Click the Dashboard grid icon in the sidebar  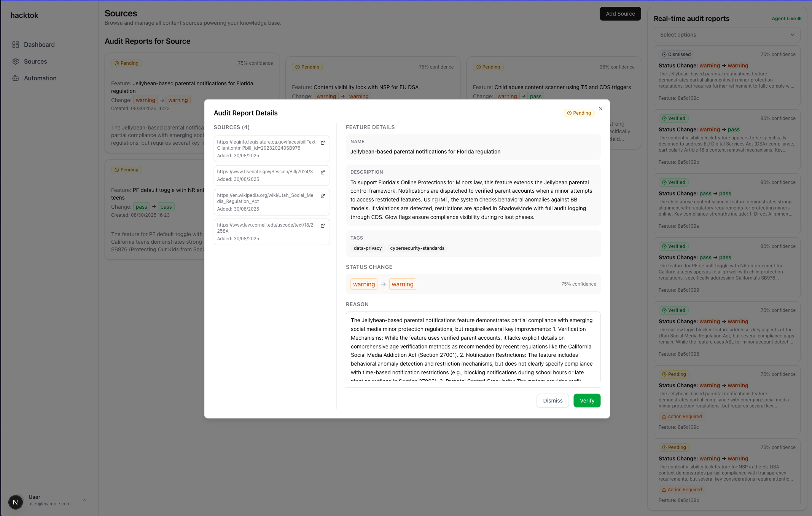click(16, 45)
